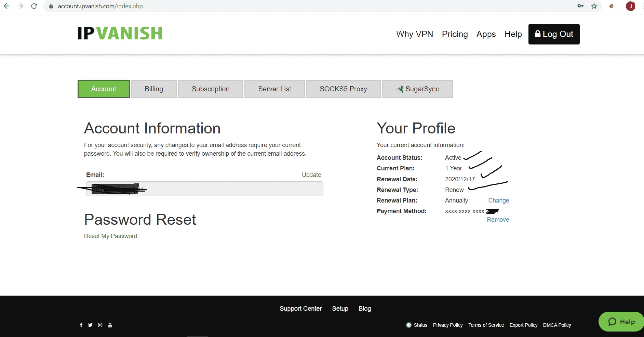The height and width of the screenshot is (337, 644).
Task: Click the 'Your Profile' heading
Action: tap(416, 128)
